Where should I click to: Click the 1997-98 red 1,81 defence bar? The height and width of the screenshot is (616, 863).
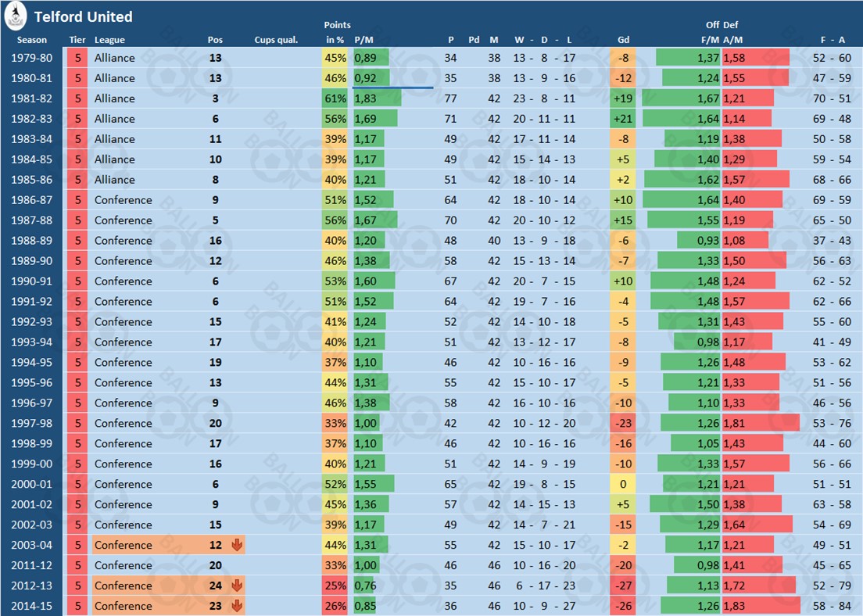[760, 423]
